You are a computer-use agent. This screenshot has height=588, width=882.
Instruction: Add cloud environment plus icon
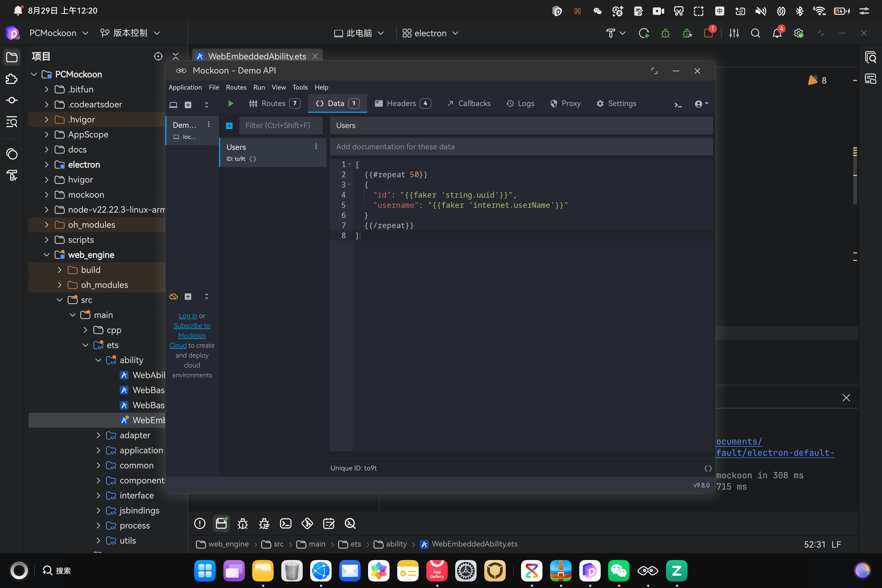[x=188, y=297]
